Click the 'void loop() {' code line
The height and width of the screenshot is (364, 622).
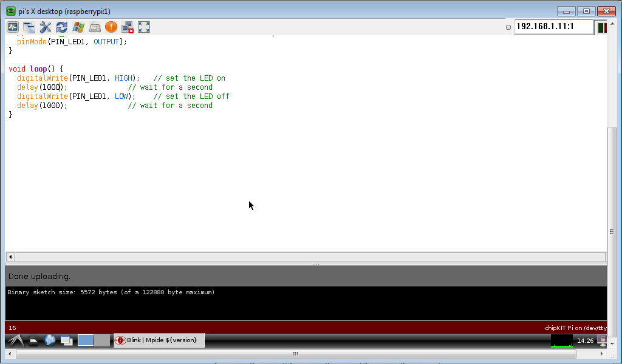[36, 69]
